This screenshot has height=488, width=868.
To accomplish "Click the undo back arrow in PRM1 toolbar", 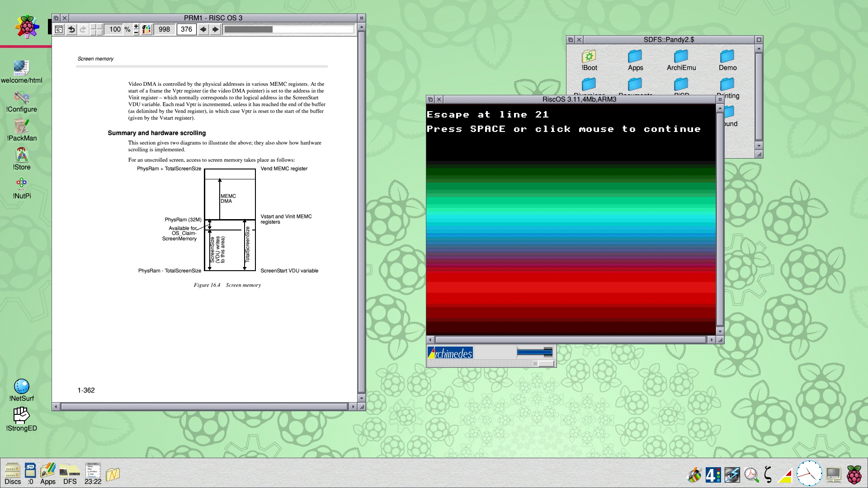I will click(x=71, y=29).
